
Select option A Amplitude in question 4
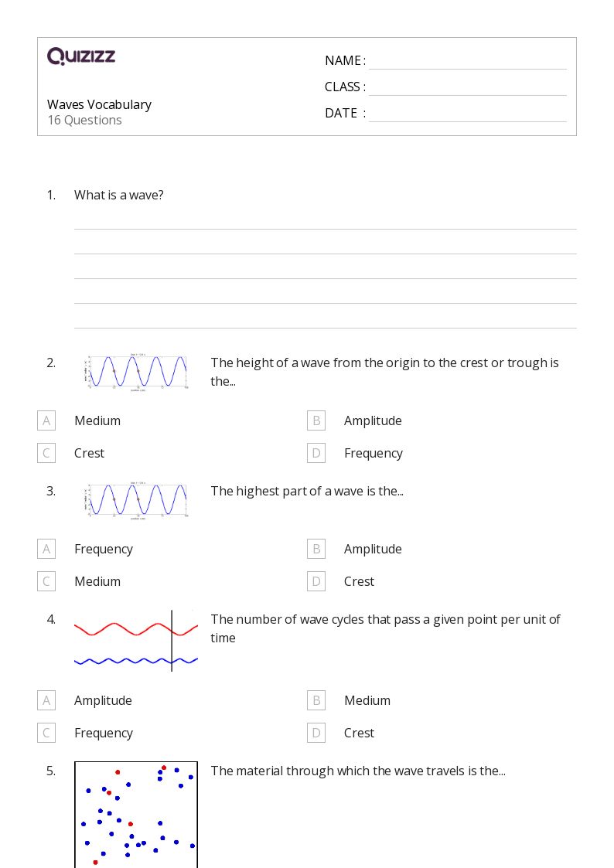coord(46,700)
